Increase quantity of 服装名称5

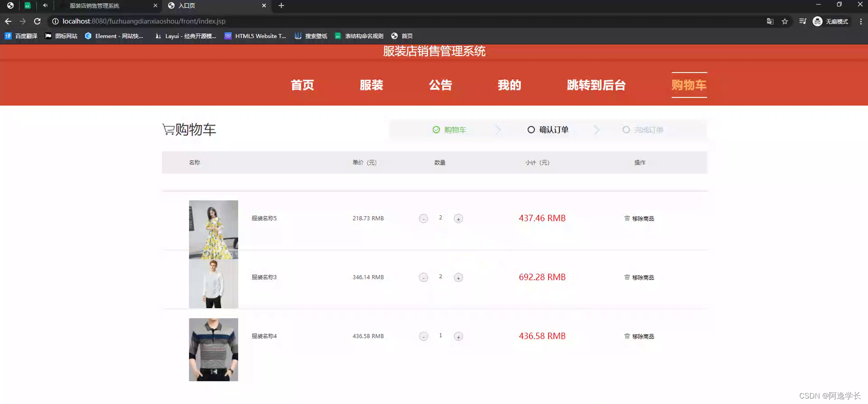pyautogui.click(x=458, y=219)
